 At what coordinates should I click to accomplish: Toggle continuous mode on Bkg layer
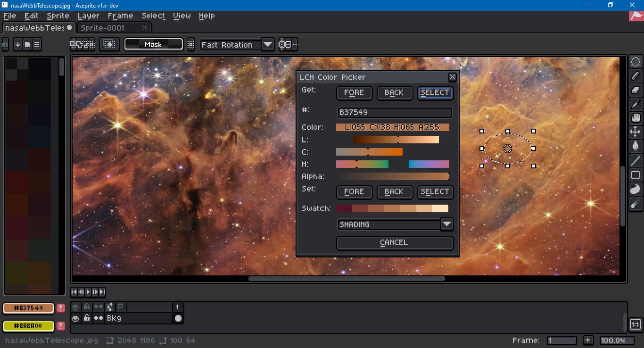point(98,318)
